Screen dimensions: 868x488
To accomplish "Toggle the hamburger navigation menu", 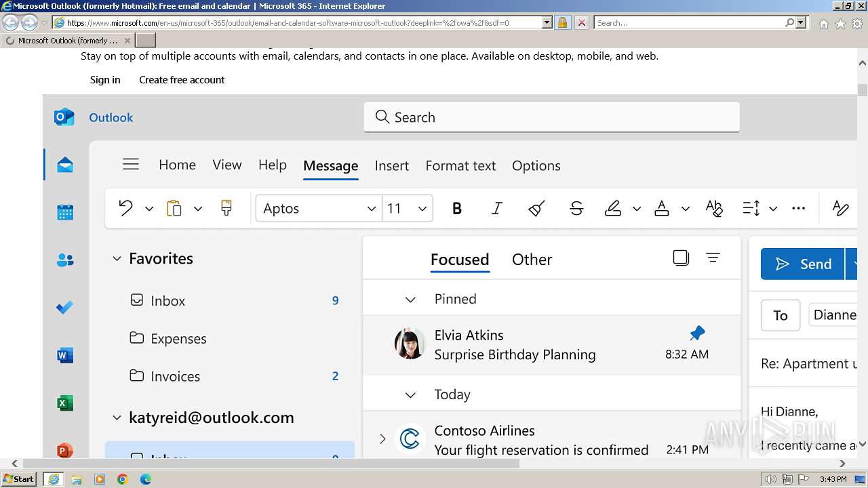I will click(131, 165).
